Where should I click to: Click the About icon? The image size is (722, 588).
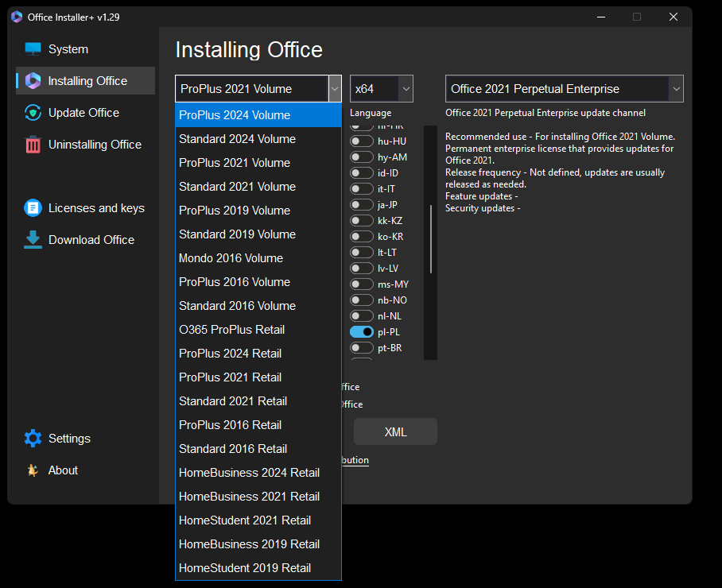(33, 470)
